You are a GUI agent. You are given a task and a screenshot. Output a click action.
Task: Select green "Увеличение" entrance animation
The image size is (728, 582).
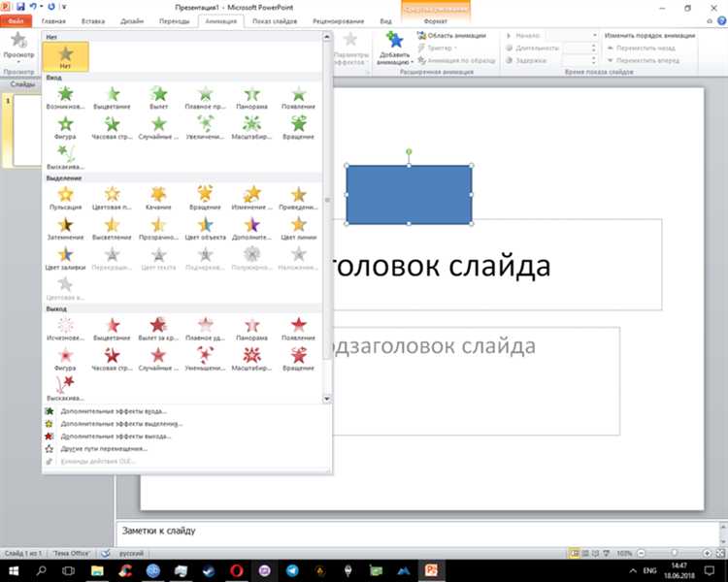(205, 128)
